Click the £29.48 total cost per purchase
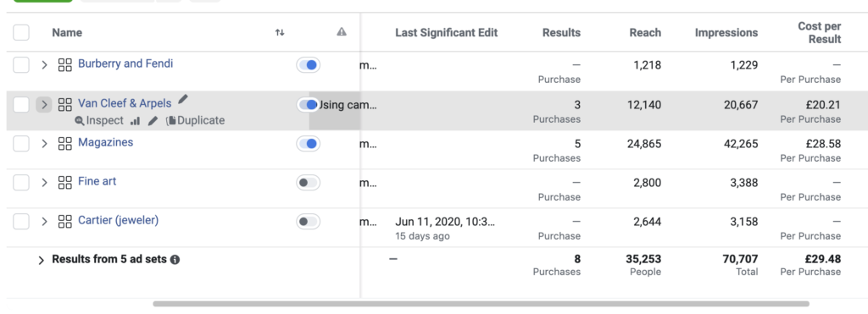 coord(823,259)
